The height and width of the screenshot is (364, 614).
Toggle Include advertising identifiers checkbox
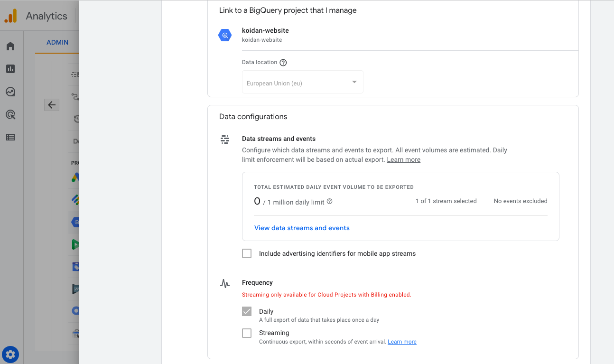pyautogui.click(x=247, y=253)
